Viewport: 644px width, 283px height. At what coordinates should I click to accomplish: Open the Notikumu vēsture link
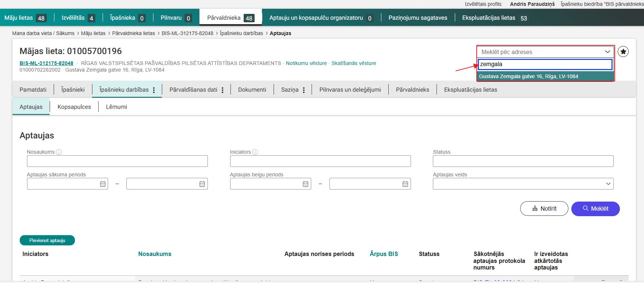[306, 63]
